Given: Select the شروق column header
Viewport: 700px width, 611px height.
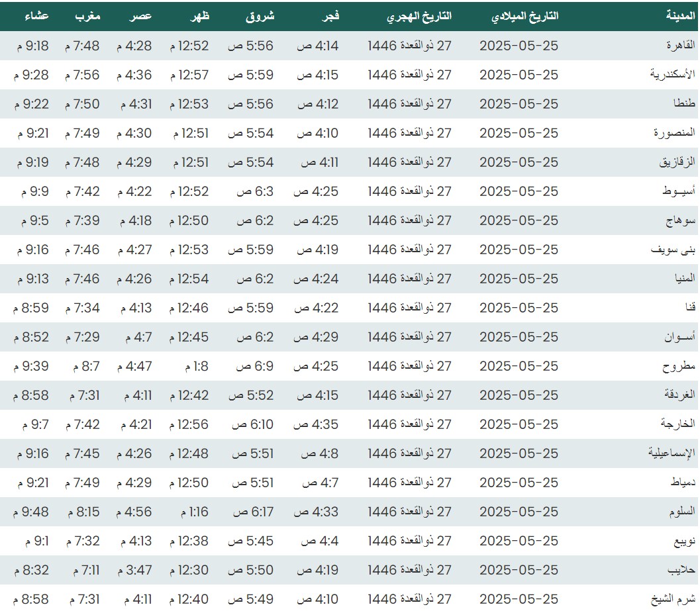Looking at the screenshot, I should (260, 17).
